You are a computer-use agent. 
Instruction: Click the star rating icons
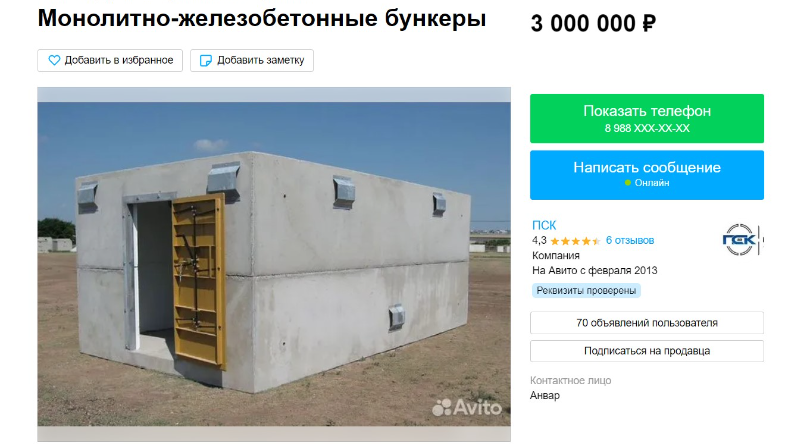(575, 241)
